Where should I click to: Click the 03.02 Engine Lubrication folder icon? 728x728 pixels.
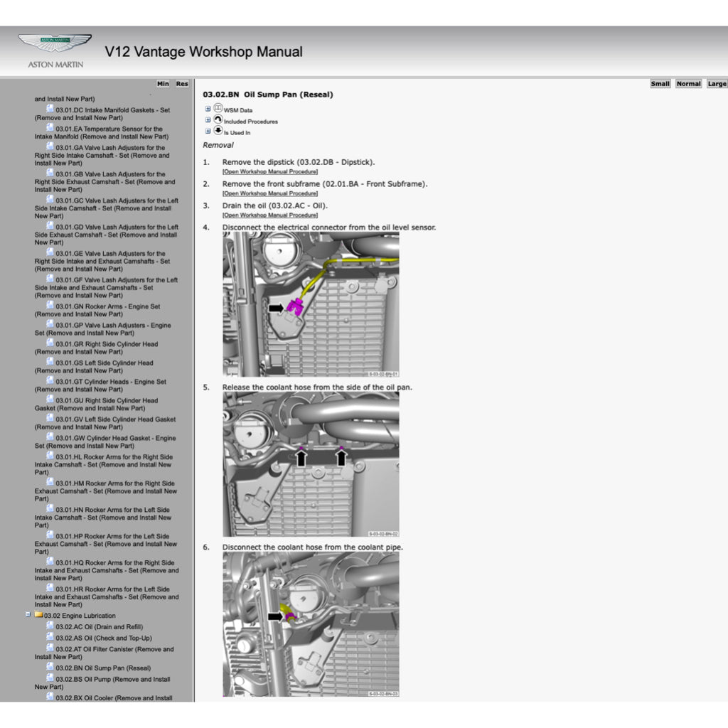(x=40, y=615)
